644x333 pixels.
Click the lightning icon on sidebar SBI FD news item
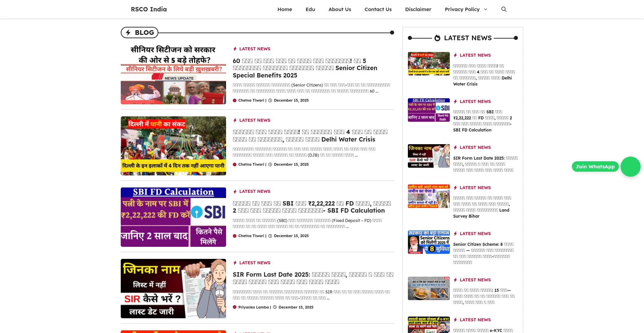click(x=455, y=101)
